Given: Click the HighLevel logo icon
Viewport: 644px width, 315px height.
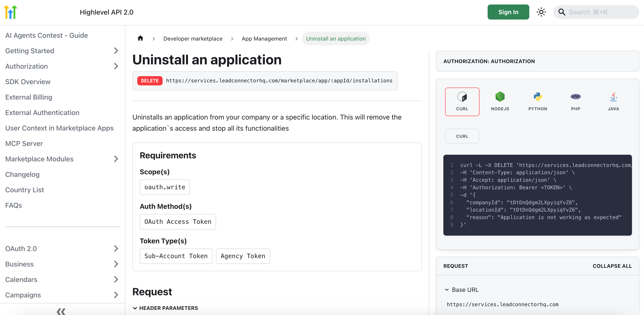Looking at the screenshot, I should (11, 12).
